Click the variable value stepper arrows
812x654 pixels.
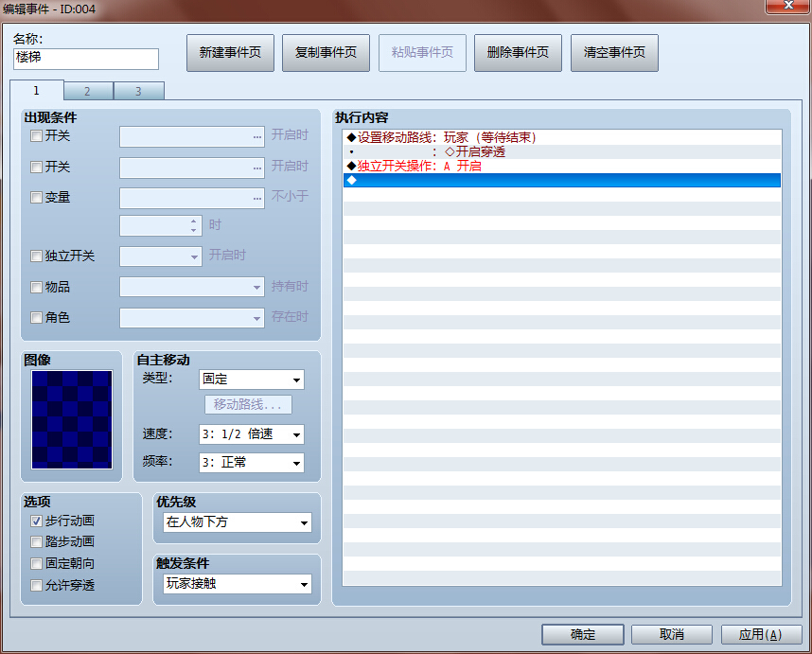click(194, 226)
